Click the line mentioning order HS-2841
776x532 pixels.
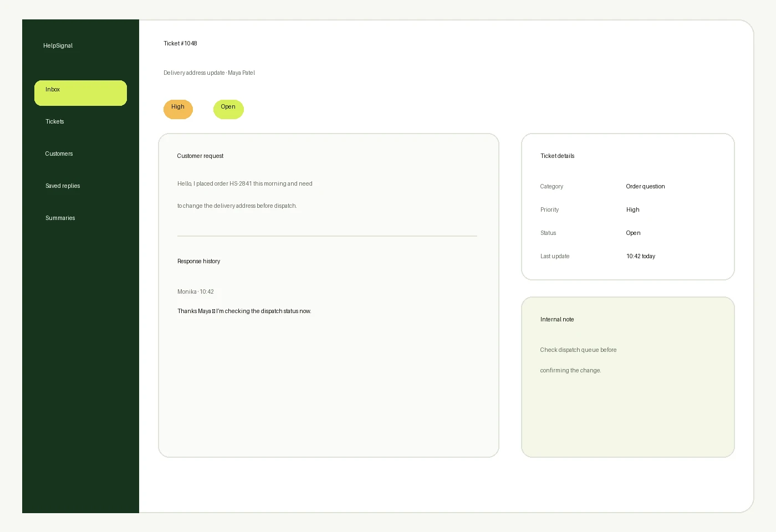[245, 183]
